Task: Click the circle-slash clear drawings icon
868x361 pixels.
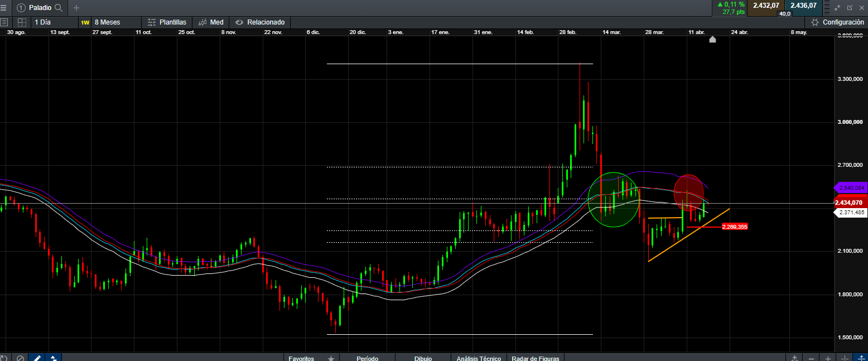Action: (20, 358)
